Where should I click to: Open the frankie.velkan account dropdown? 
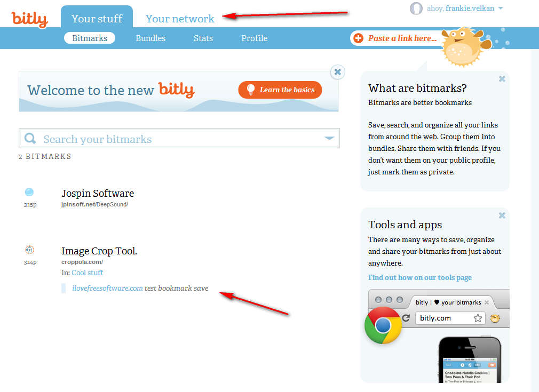coord(501,8)
